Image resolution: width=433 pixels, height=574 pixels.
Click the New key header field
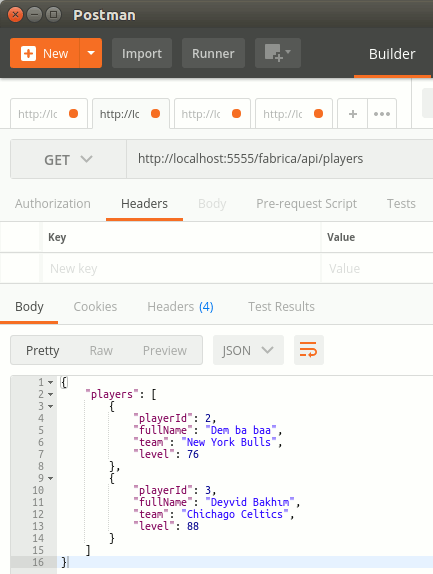[182, 268]
